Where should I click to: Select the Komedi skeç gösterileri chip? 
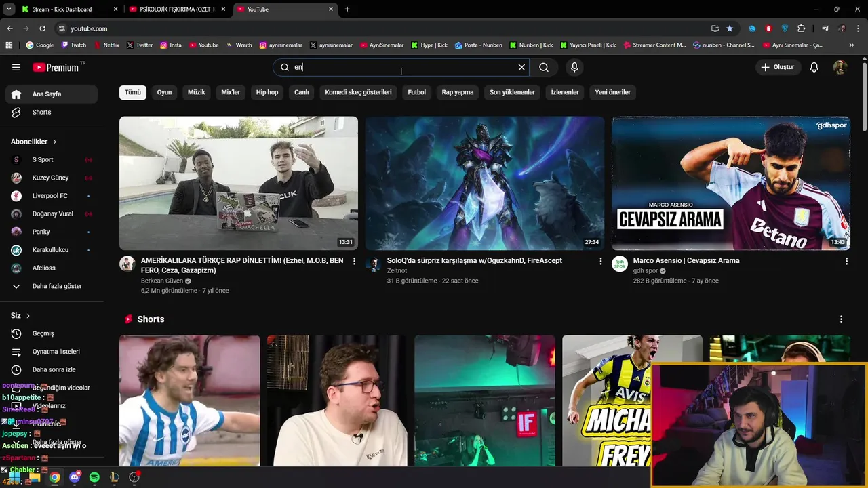click(x=358, y=92)
